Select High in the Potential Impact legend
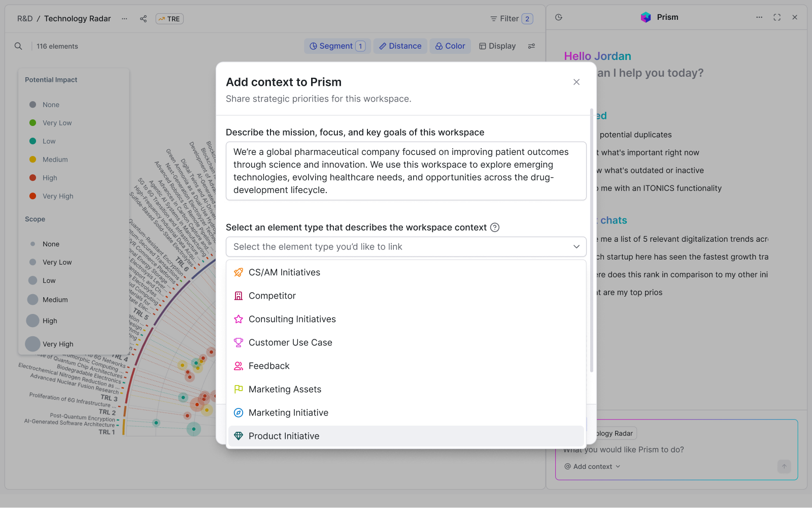 [x=44, y=178]
